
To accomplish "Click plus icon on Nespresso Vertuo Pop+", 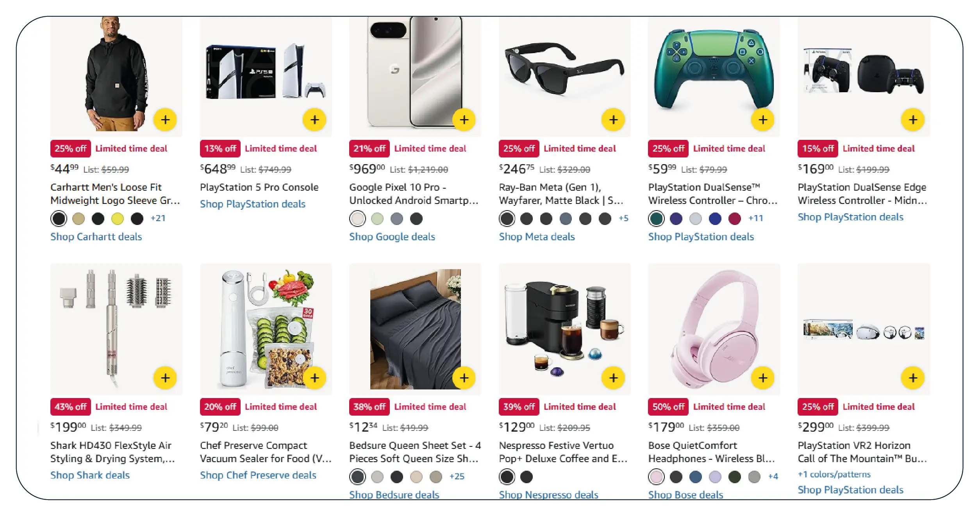I will (x=613, y=378).
